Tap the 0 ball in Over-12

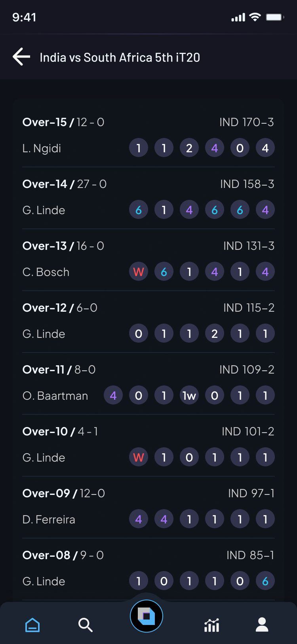[x=139, y=334]
